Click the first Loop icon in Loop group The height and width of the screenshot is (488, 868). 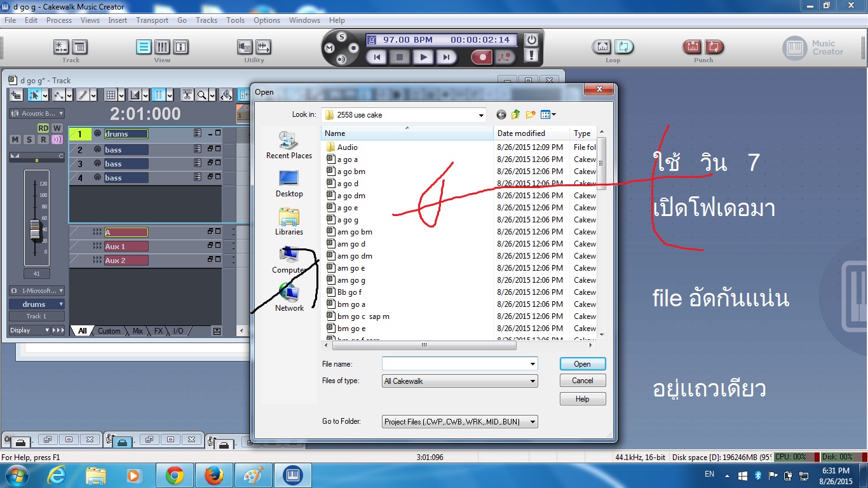click(602, 46)
